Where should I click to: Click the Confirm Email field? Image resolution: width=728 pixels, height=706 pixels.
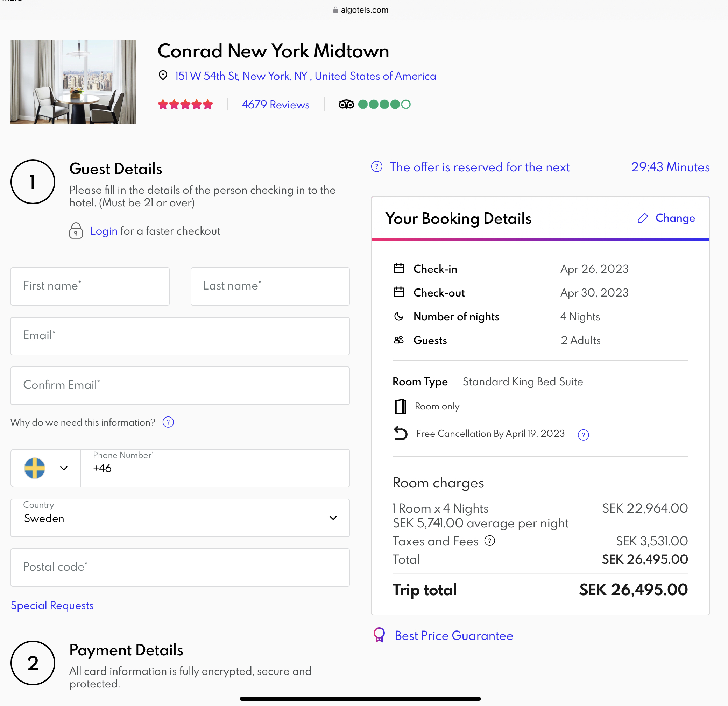[x=180, y=385]
